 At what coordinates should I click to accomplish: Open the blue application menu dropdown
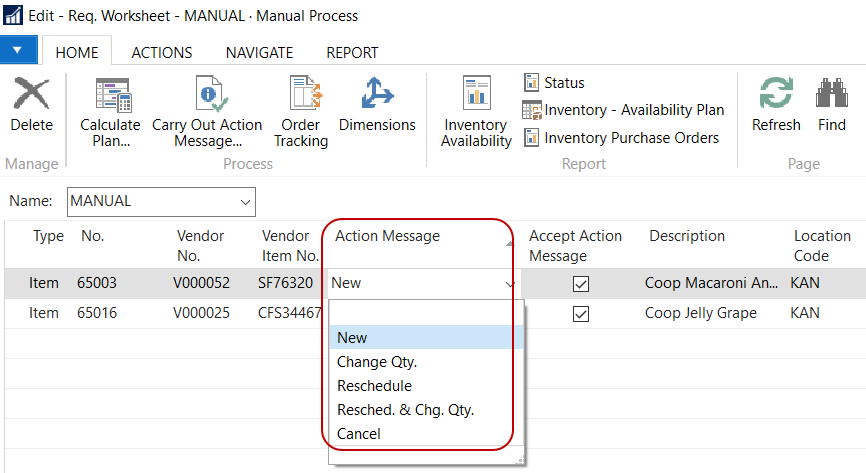click(x=19, y=50)
